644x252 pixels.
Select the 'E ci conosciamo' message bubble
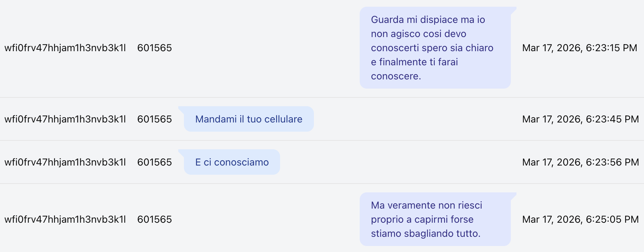[x=232, y=162]
